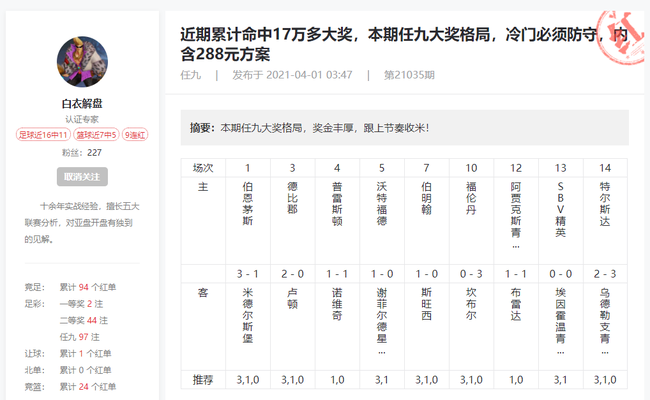Click the 0 - 3 score for match 10

click(x=471, y=273)
